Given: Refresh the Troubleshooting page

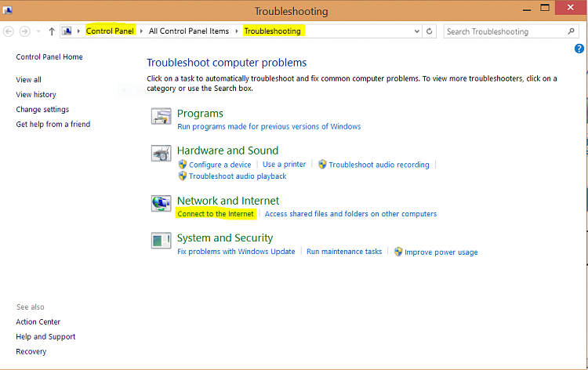Looking at the screenshot, I should point(430,31).
